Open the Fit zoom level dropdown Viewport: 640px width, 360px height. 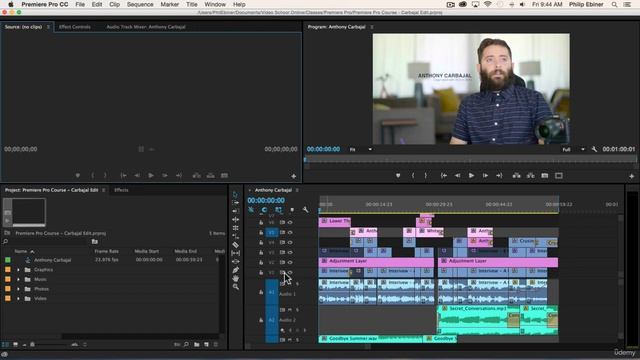click(361, 149)
